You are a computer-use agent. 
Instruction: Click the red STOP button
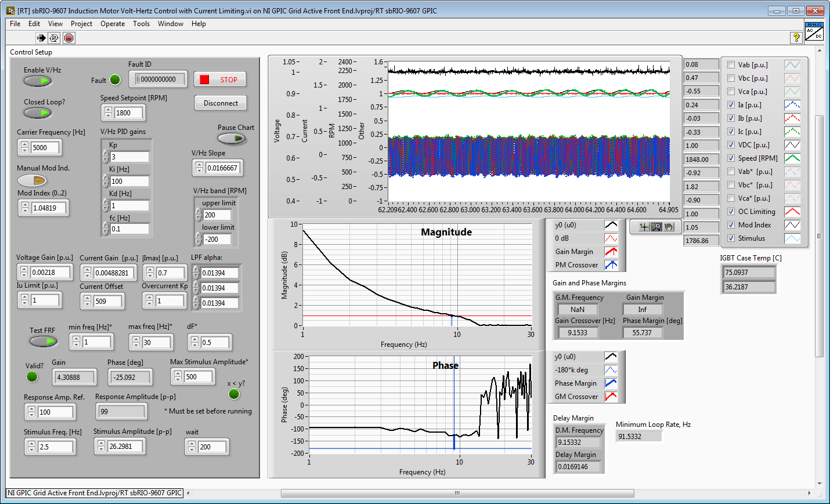pos(219,79)
